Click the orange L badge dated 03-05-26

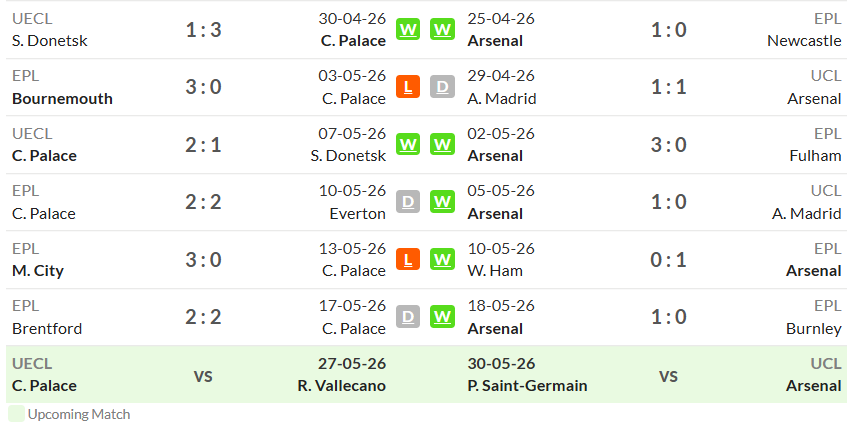(x=408, y=87)
